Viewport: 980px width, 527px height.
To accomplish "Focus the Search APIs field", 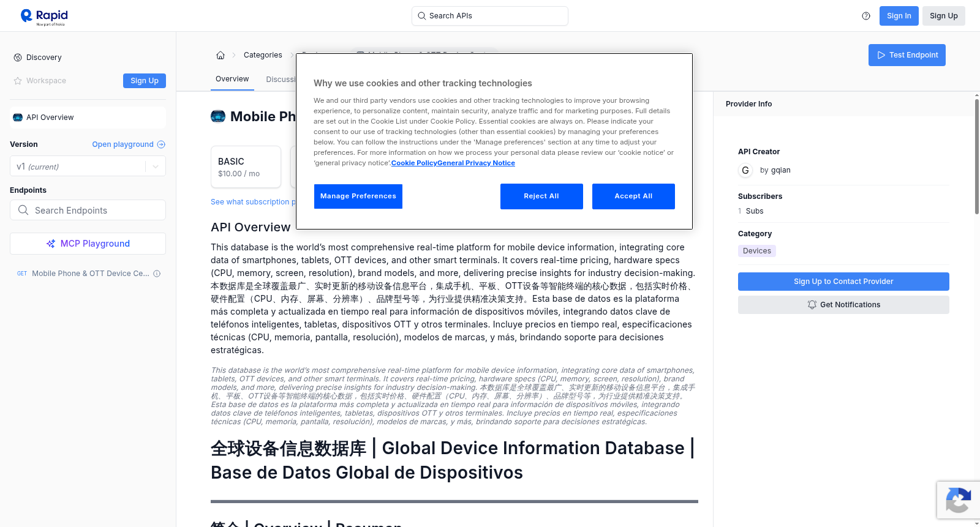I will (490, 16).
